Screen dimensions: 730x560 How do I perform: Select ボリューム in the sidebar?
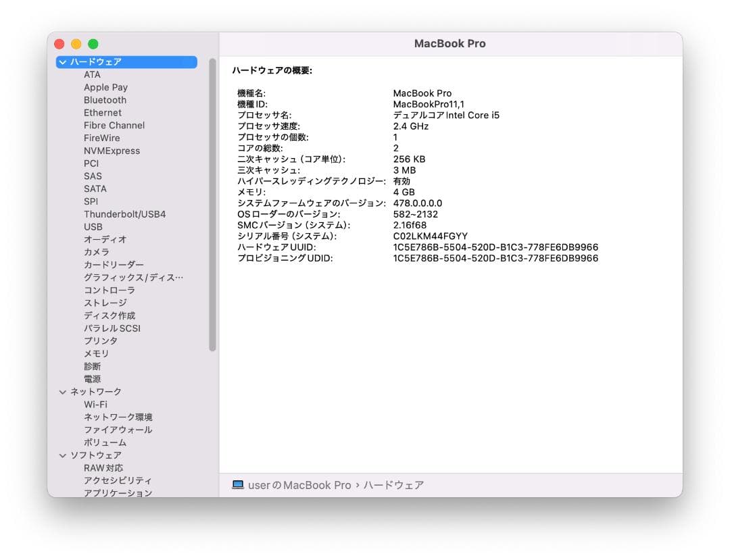tap(105, 442)
